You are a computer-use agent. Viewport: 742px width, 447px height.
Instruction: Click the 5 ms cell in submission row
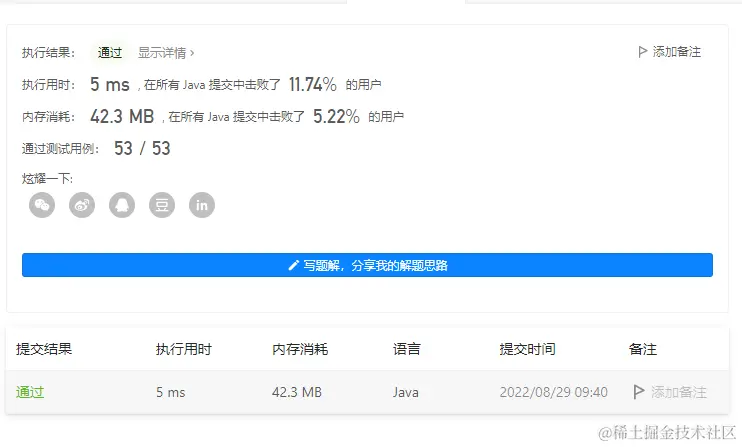[171, 392]
